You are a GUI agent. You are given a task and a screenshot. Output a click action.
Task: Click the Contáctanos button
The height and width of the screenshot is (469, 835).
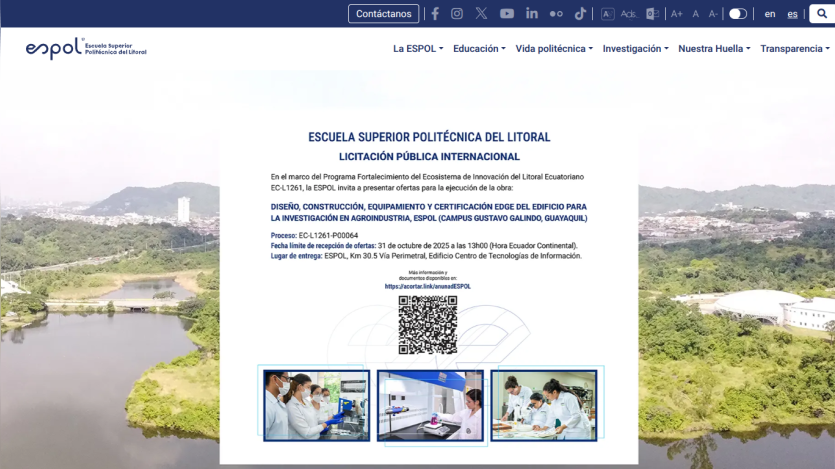point(383,14)
